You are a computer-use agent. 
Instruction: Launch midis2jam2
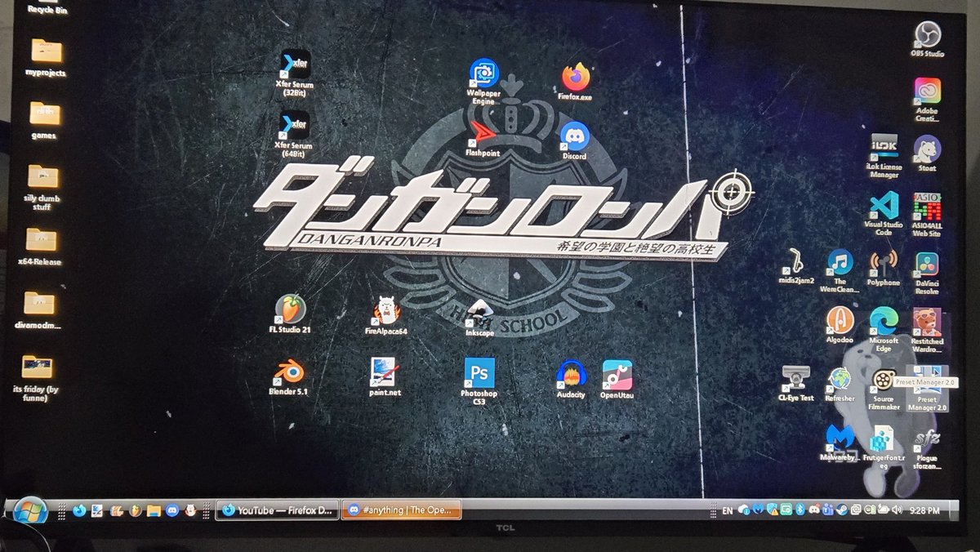[x=797, y=266]
